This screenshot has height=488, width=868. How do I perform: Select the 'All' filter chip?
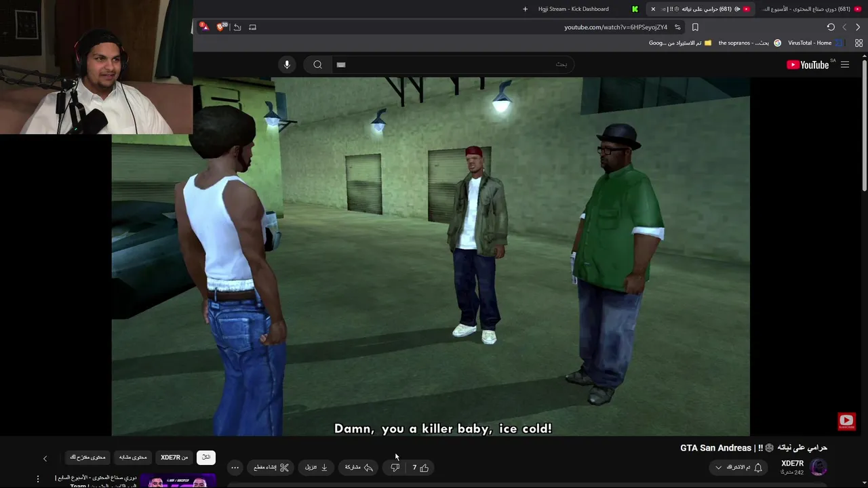point(206,457)
